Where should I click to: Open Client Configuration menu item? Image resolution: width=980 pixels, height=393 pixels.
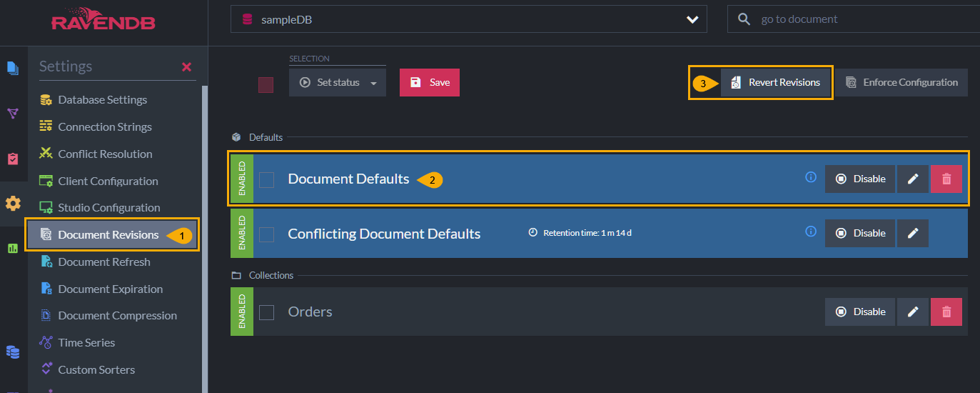[108, 181]
